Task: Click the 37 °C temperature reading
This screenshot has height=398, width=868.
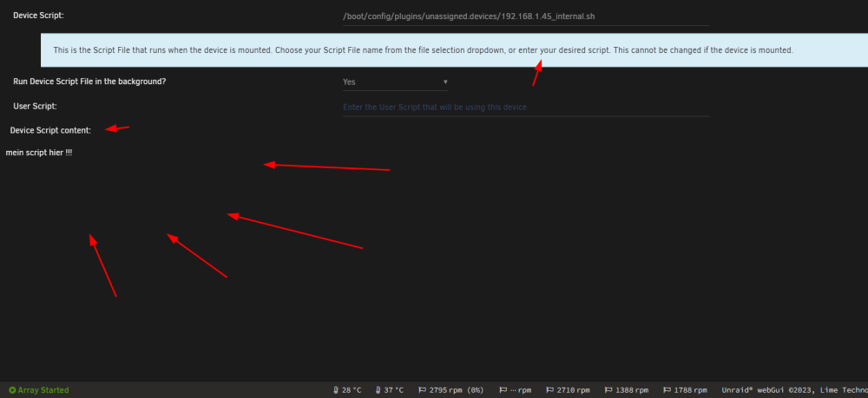Action: click(394, 390)
